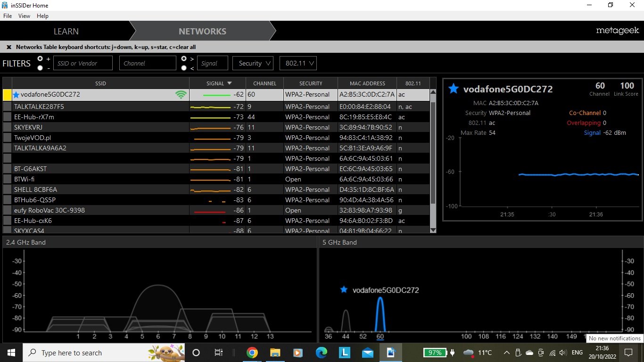Open the Windows Start menu
The width and height of the screenshot is (644, 362).
11,353
